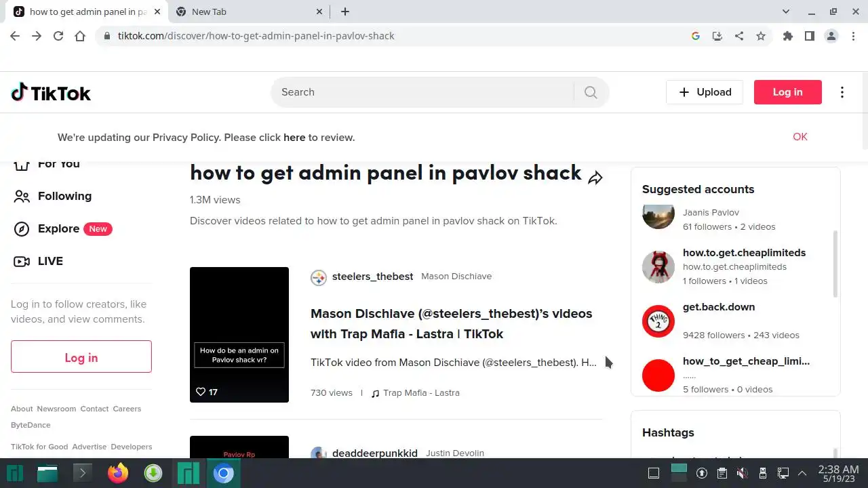Click the how.to.get.cheaplimiteds avatar
Image resolution: width=868 pixels, height=488 pixels.
tap(658, 266)
